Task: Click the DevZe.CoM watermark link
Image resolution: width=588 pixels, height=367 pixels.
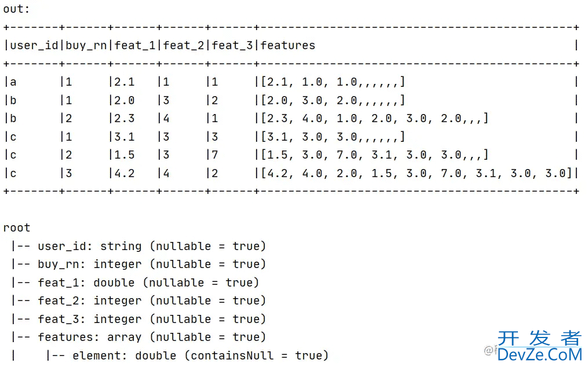Action: 539,355
